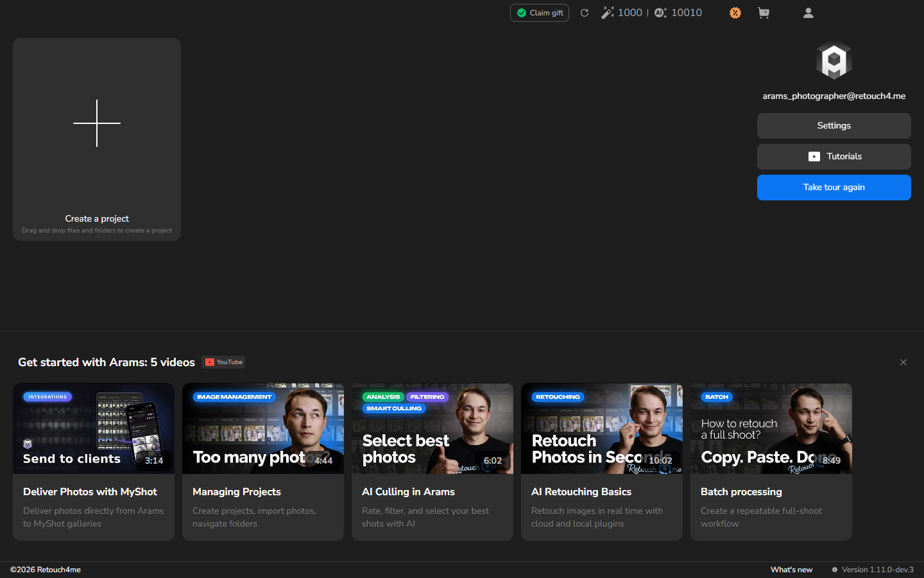Click the IMAGE MANAGEMENT tag
Image resolution: width=924 pixels, height=578 pixels.
pos(234,397)
